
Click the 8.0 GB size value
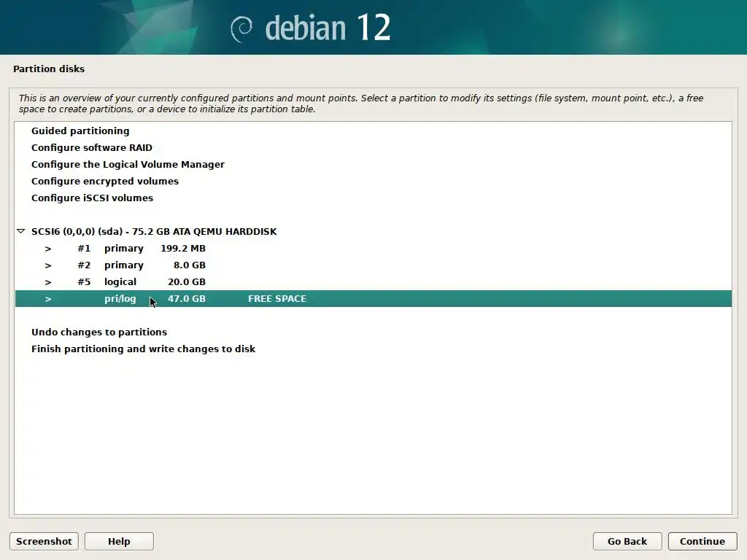pyautogui.click(x=190, y=265)
